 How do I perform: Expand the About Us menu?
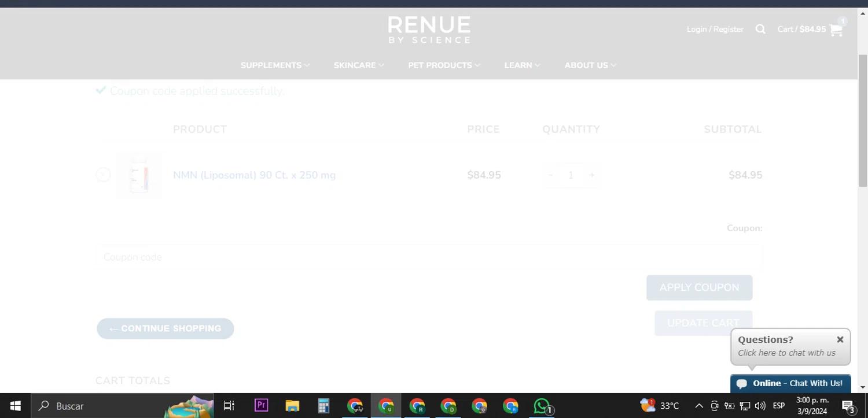590,65
